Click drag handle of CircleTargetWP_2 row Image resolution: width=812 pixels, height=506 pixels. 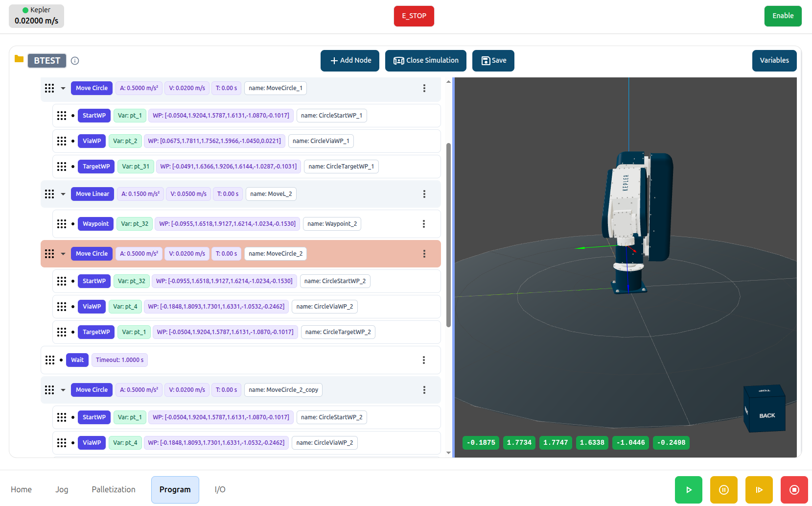62,332
